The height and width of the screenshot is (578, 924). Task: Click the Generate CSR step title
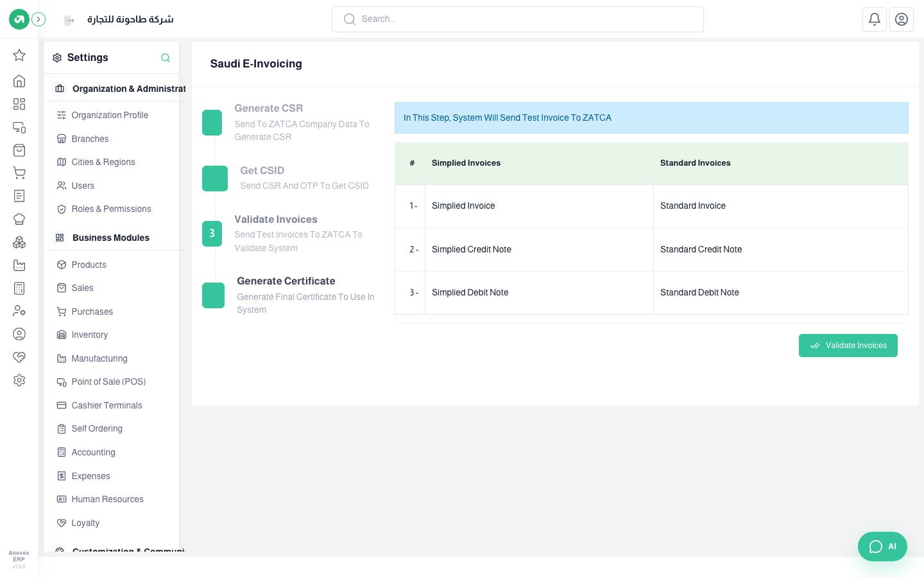pyautogui.click(x=268, y=109)
